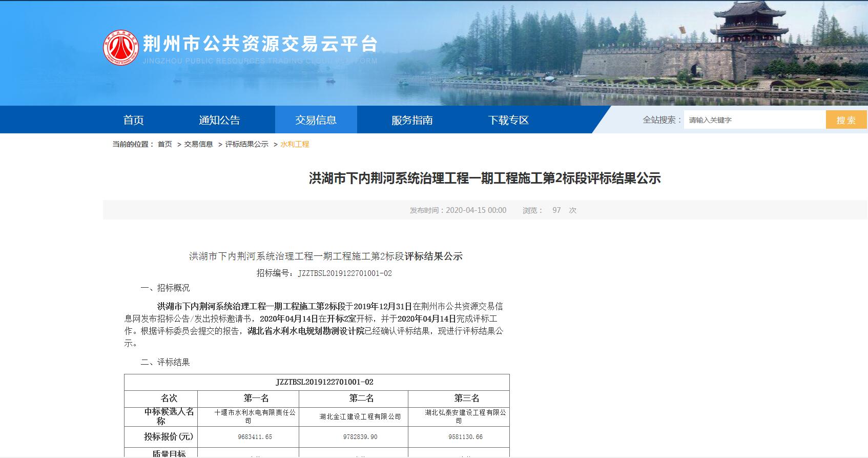Select the orange 水利工程 breadcrumb link

click(295, 144)
